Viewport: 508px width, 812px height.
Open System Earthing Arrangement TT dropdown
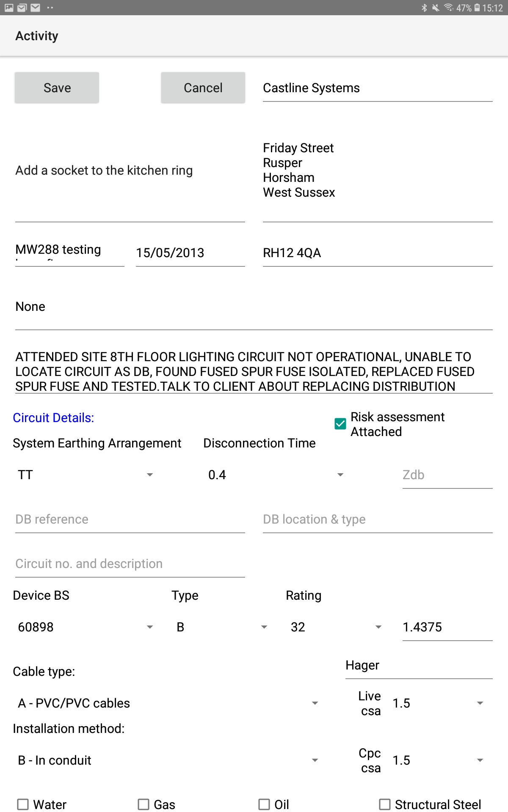point(85,475)
